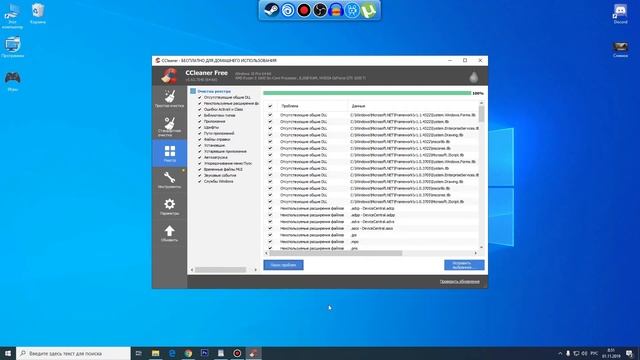
Task: Open Photoshop from the taskbar
Action: [204, 353]
